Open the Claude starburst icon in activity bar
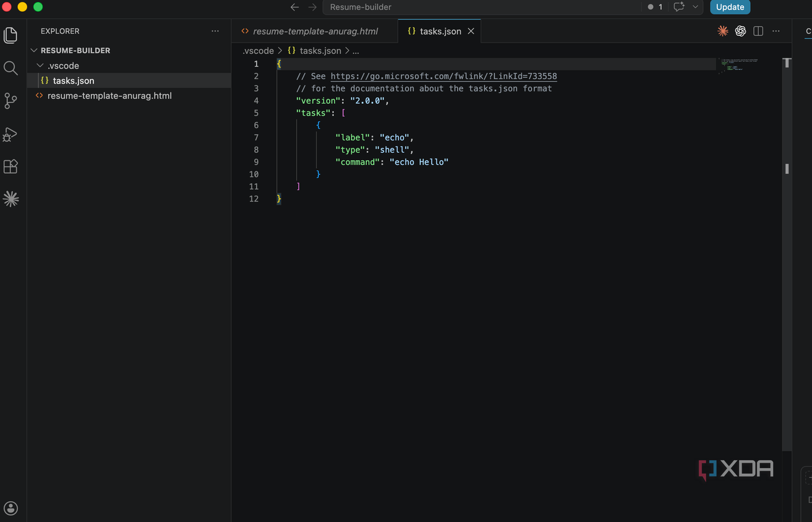Viewport: 812px width, 522px height. click(11, 199)
